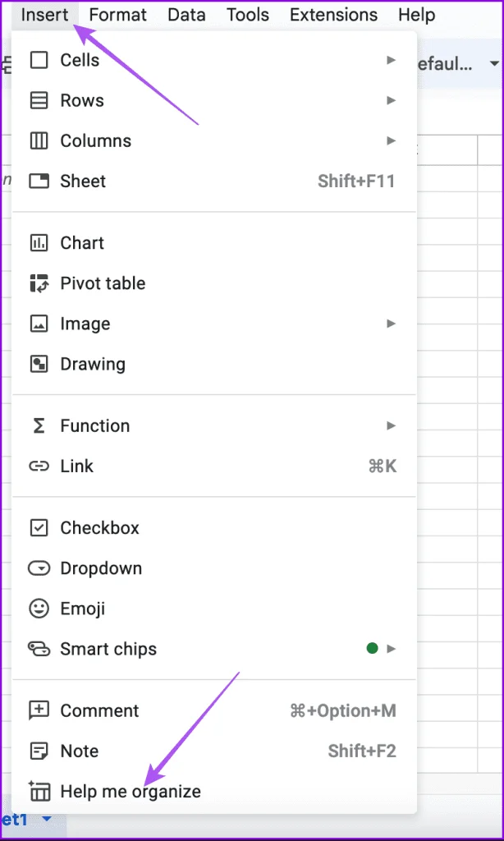Click the Link chain icon
The height and width of the screenshot is (841, 504).
pos(39,466)
